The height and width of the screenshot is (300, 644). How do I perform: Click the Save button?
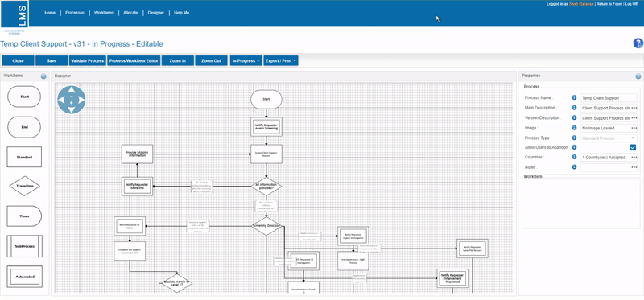coord(52,61)
